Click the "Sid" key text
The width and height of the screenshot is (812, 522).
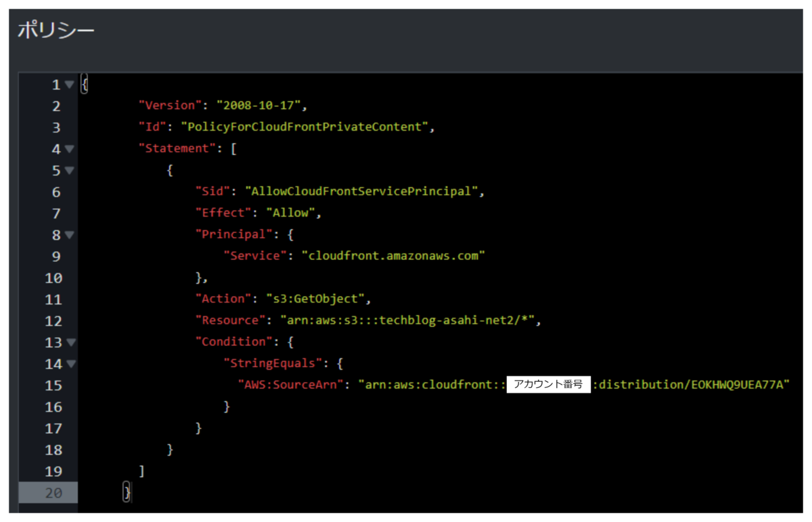(214, 192)
